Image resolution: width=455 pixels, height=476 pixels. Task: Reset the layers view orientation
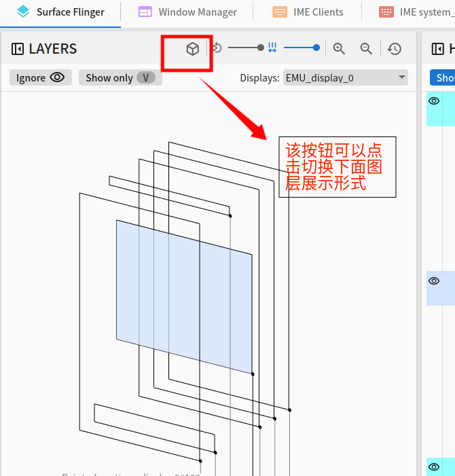click(x=395, y=49)
